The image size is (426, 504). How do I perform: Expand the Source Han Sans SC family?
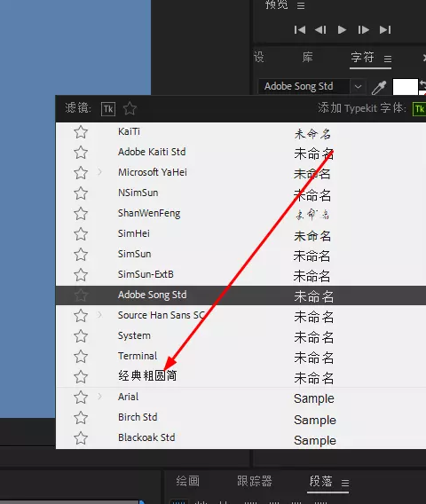coord(99,315)
